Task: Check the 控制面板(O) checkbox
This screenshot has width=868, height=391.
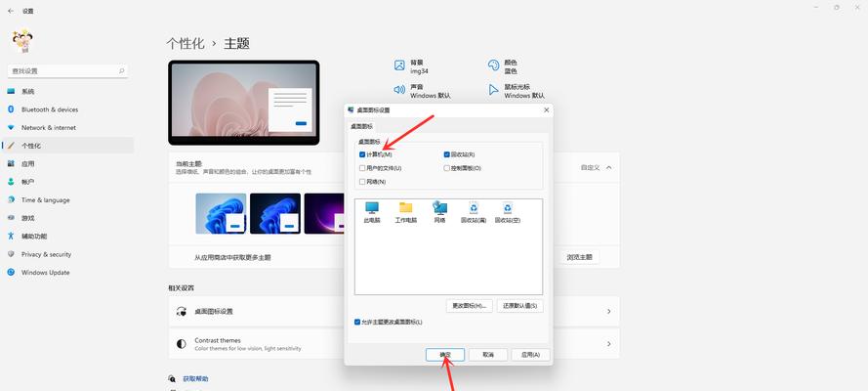Action: click(x=447, y=168)
